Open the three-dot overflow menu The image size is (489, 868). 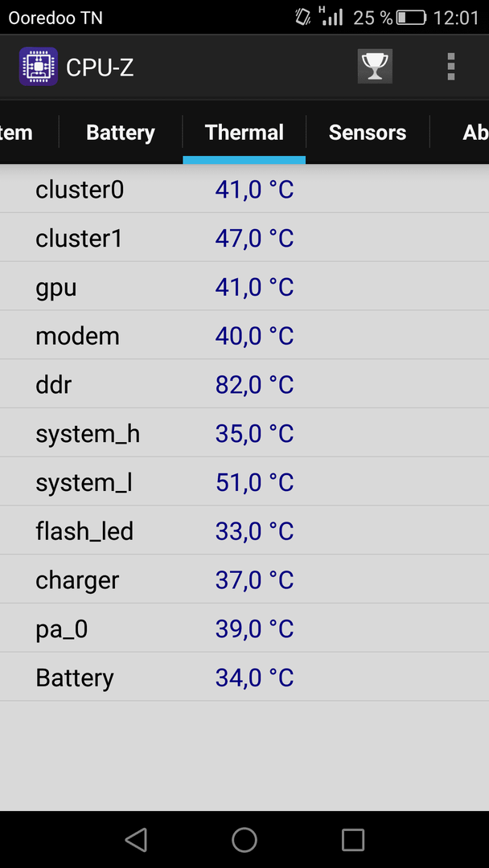pos(450,67)
